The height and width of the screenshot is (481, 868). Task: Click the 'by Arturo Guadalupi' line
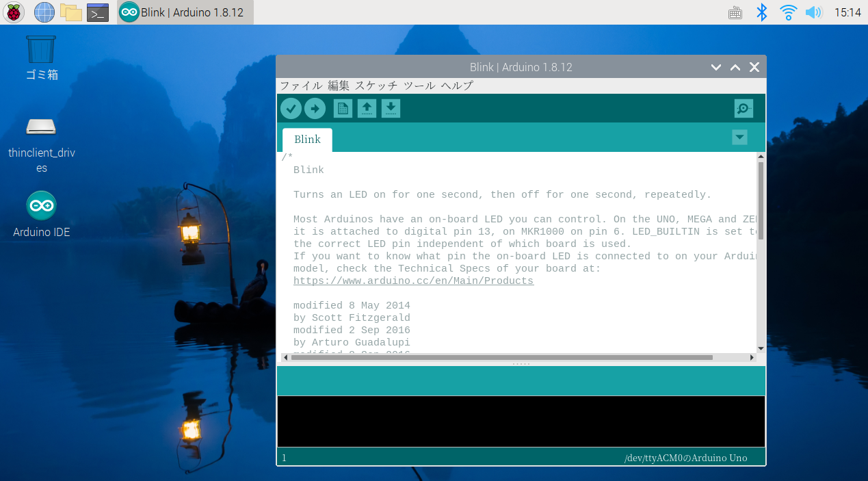tap(352, 343)
